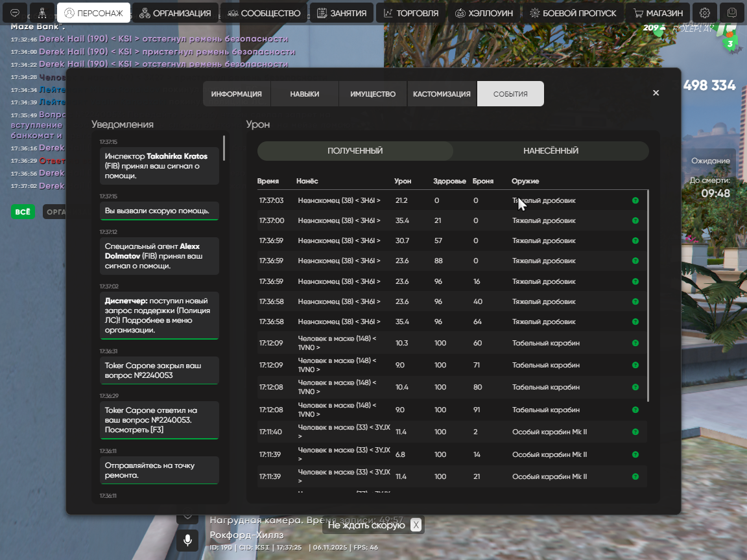The height and width of the screenshot is (560, 747).
Task: Click the microphone icon at the bottom
Action: pyautogui.click(x=187, y=540)
